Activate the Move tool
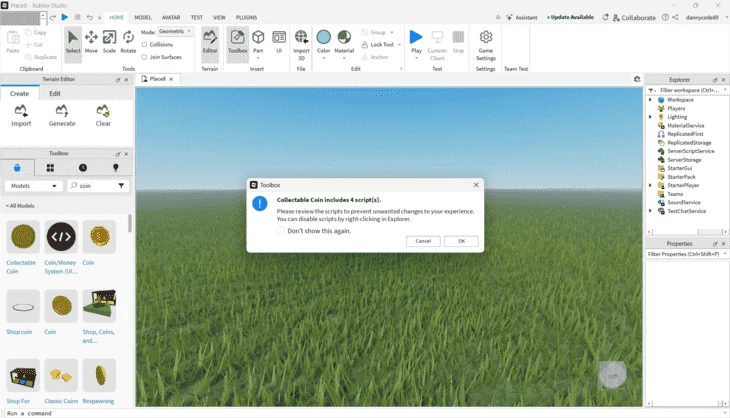730x418 pixels. pos(91,42)
